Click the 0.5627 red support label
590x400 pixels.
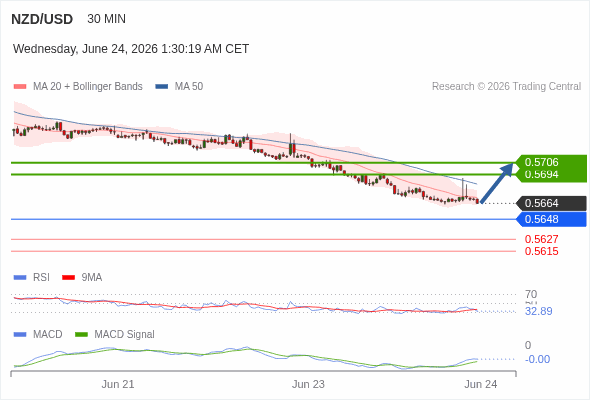541,239
